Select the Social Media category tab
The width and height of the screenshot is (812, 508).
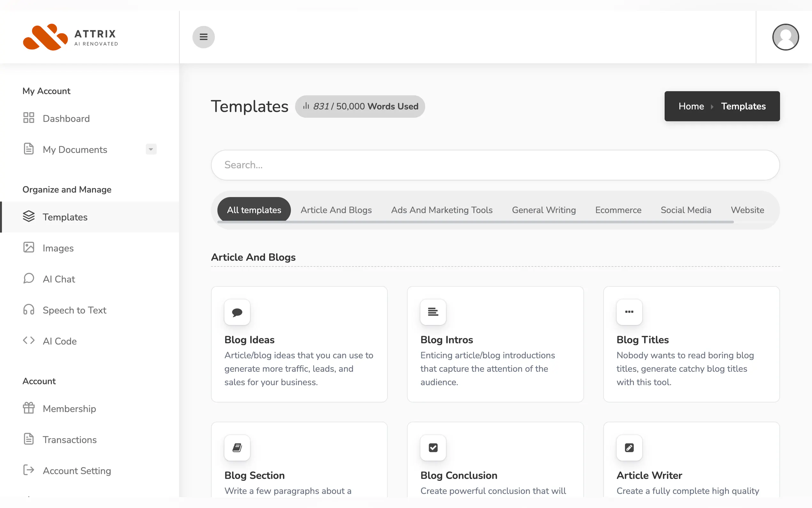tap(685, 210)
